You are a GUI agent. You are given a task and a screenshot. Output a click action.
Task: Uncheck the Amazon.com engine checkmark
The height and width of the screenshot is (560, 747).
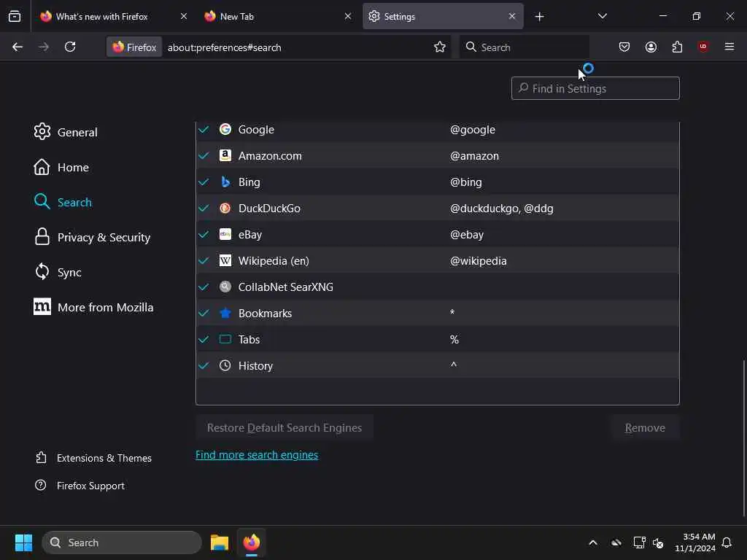tap(204, 155)
